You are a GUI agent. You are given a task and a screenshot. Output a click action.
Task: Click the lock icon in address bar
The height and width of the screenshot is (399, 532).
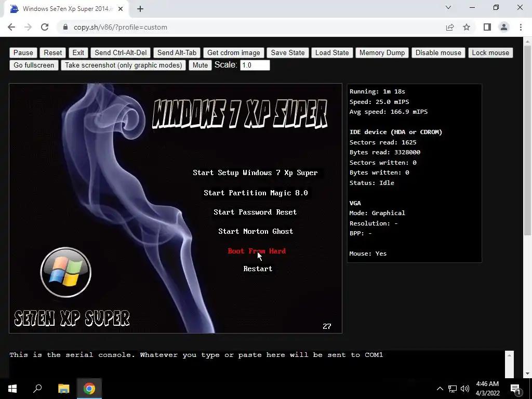tap(65, 27)
